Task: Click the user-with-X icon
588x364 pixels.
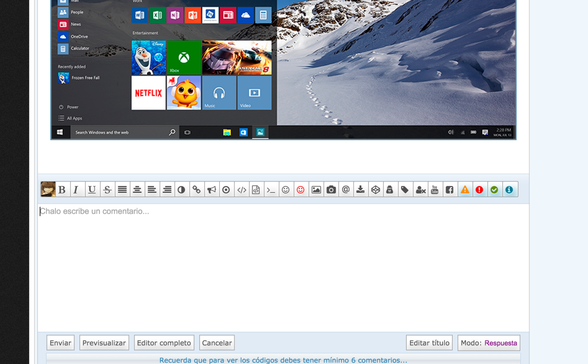Action: click(x=420, y=190)
